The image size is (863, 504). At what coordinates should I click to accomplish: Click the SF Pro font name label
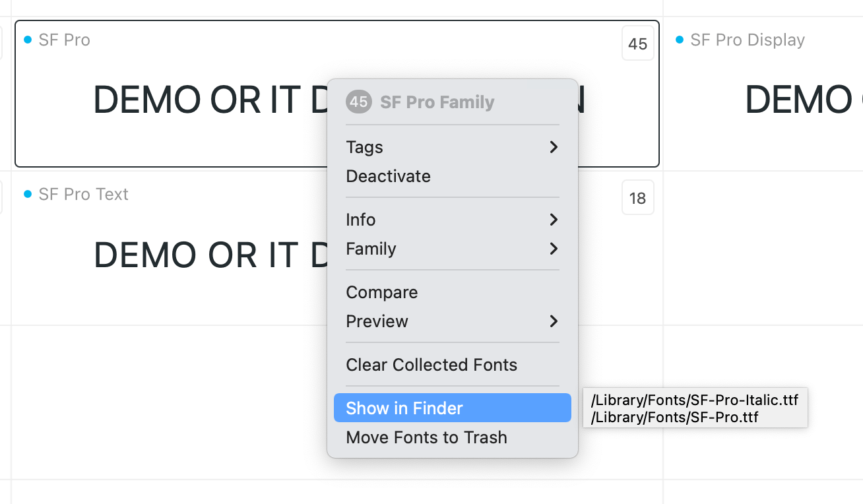64,40
